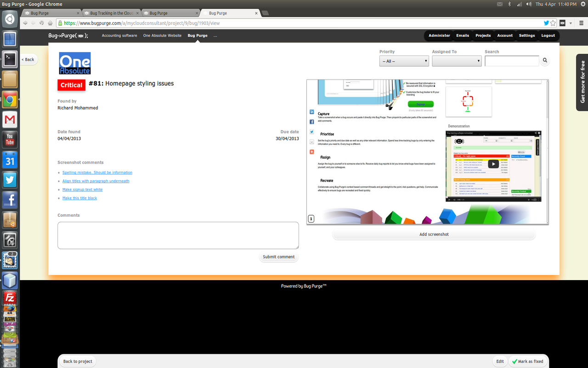Open the volume indicator in top panel
Viewport: 588px width, 368px height.
tap(529, 4)
